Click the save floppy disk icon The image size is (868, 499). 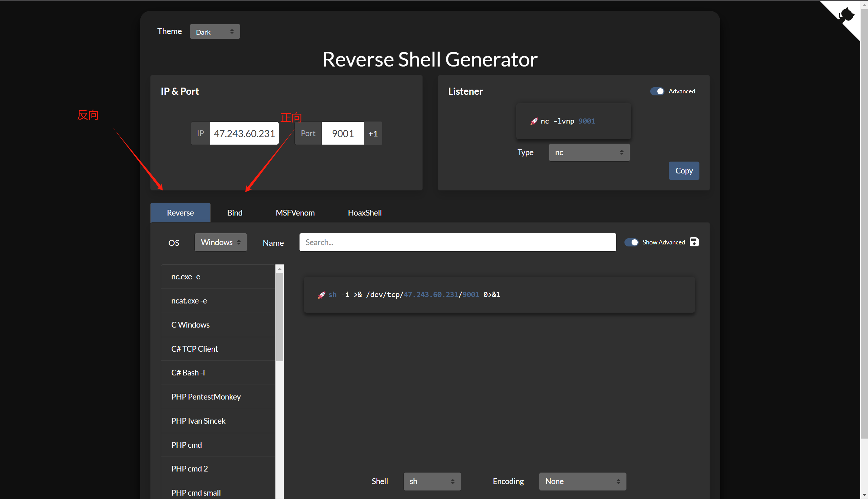coord(694,242)
